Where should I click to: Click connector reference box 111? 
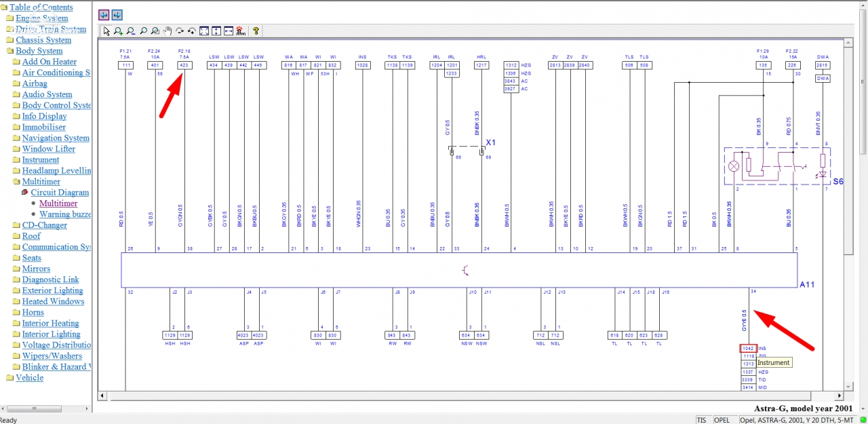(126, 65)
